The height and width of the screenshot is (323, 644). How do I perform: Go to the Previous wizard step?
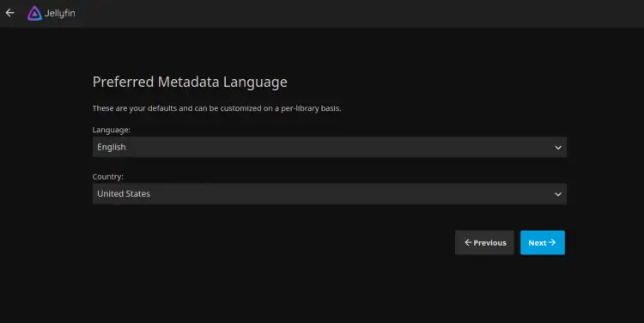pos(484,242)
